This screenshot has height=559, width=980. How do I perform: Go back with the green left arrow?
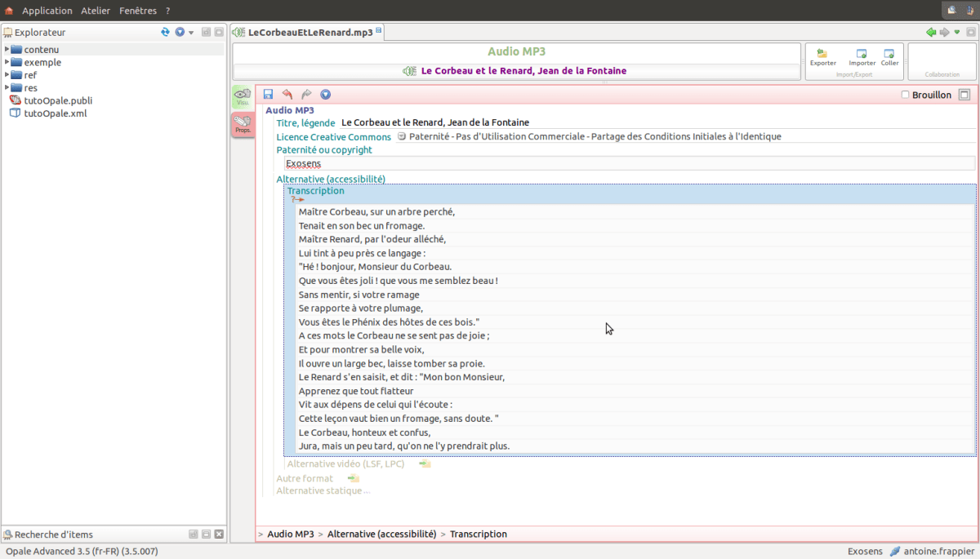(x=930, y=33)
